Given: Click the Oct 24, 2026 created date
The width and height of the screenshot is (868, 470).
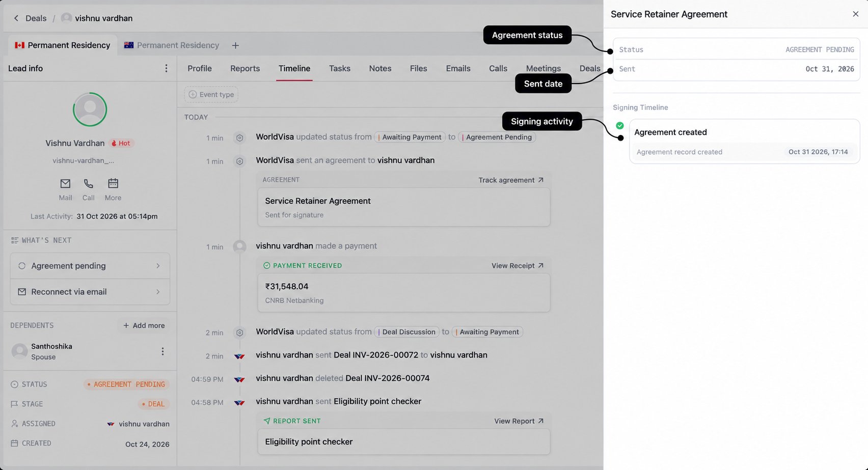Looking at the screenshot, I should click(x=147, y=444).
